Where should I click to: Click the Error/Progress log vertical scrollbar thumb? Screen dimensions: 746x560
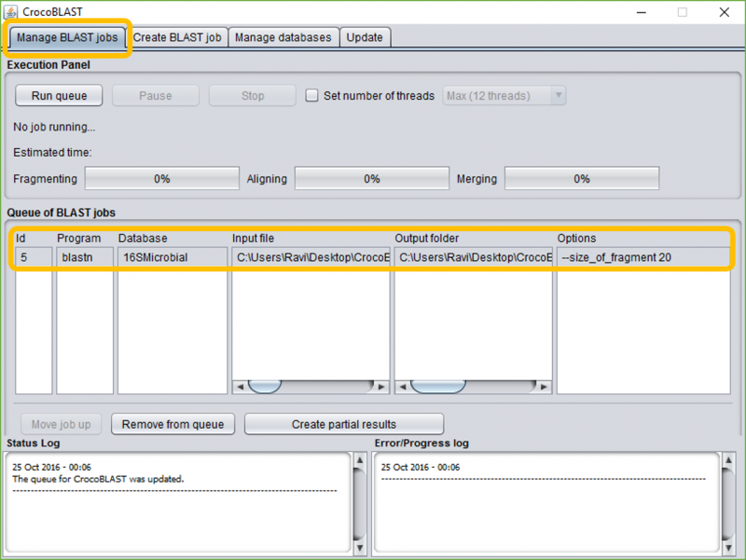coord(728,504)
